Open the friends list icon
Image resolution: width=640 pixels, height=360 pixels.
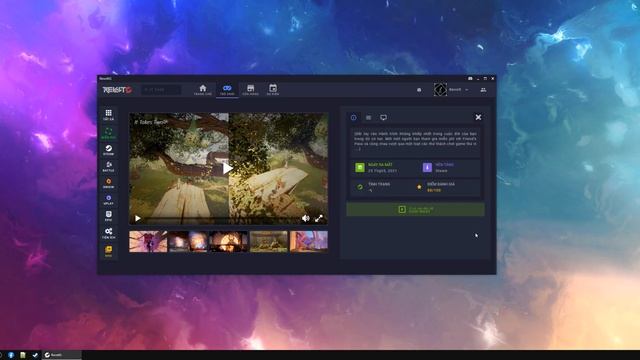click(483, 90)
